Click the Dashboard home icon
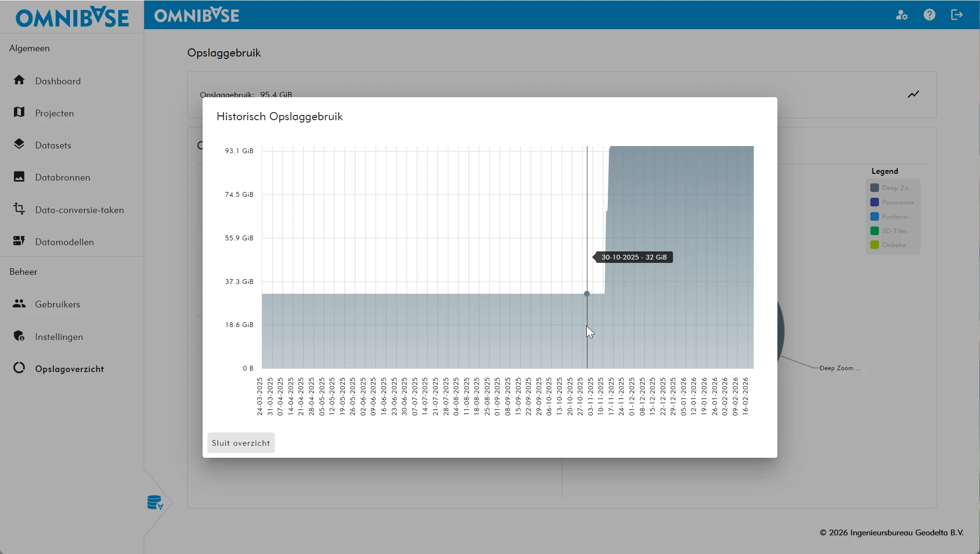 pos(19,80)
